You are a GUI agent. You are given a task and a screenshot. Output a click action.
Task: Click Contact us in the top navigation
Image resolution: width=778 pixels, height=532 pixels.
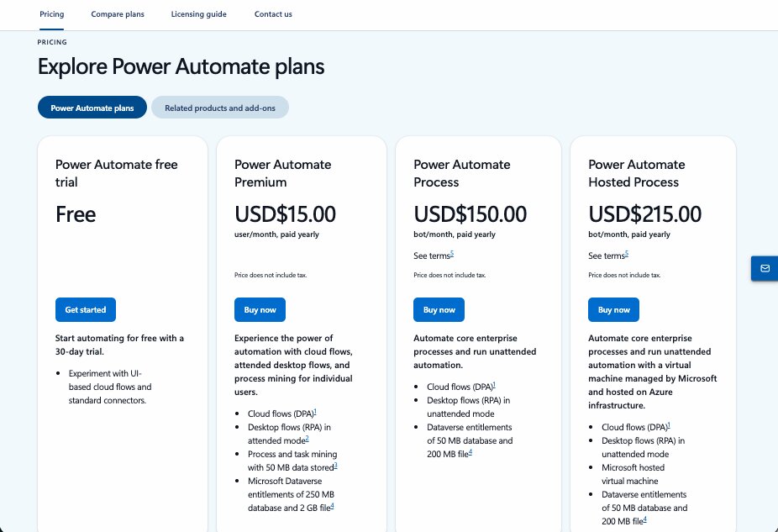coord(272,14)
